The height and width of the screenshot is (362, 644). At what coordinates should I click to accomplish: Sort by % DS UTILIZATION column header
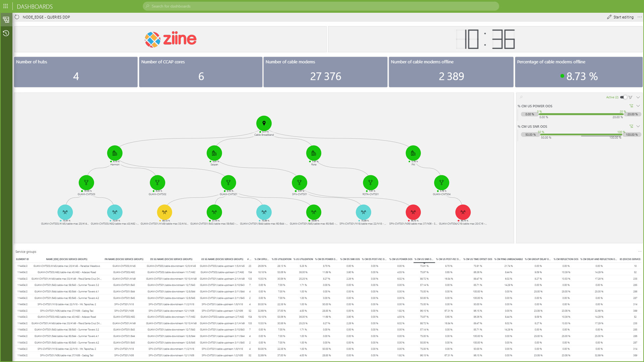click(281, 259)
